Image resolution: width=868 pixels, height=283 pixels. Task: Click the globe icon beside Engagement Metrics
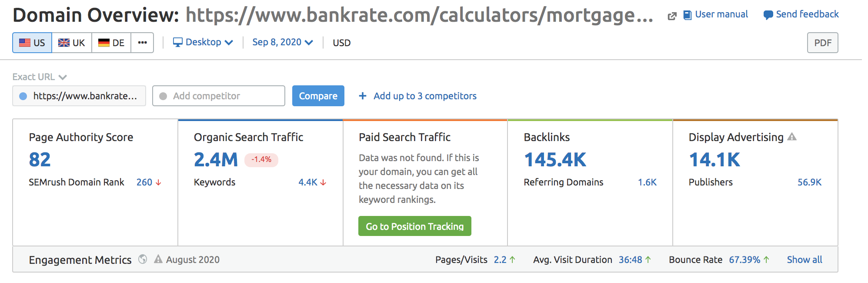pyautogui.click(x=143, y=259)
